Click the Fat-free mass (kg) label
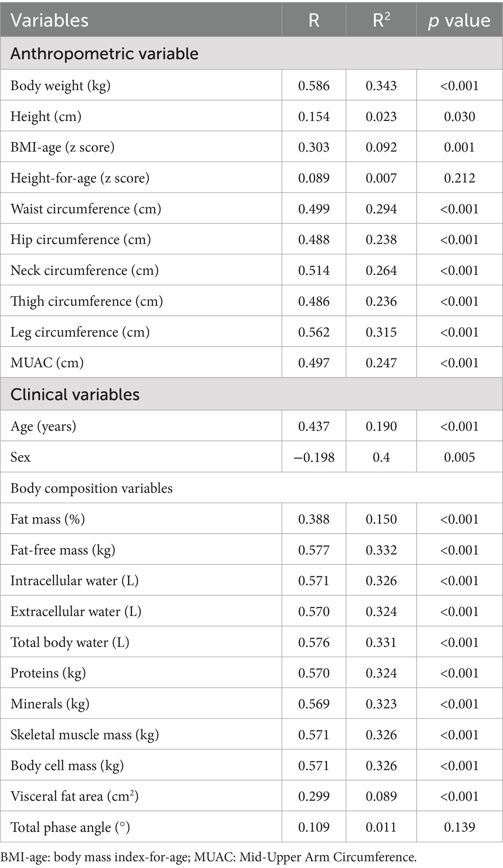 [x=63, y=550]
